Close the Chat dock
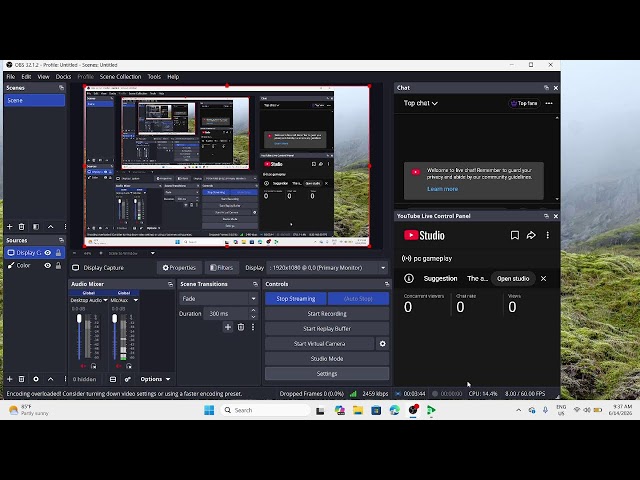The height and width of the screenshot is (480, 640). 556,88
